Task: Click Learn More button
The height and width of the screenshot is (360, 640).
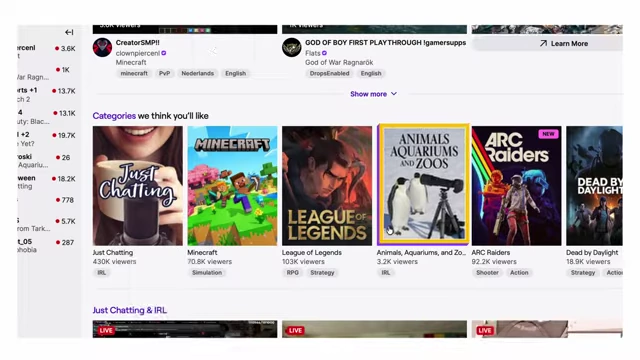Action: click(x=547, y=44)
